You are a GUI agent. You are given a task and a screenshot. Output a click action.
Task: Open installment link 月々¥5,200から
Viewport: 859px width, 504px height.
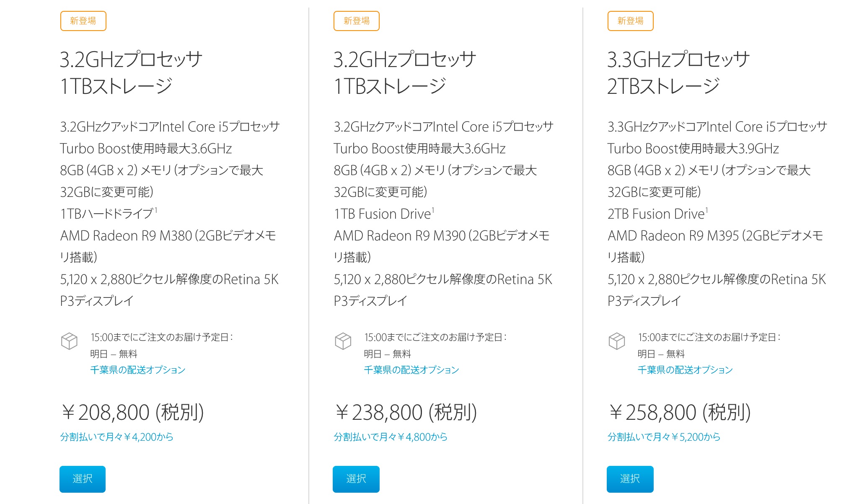click(x=664, y=437)
